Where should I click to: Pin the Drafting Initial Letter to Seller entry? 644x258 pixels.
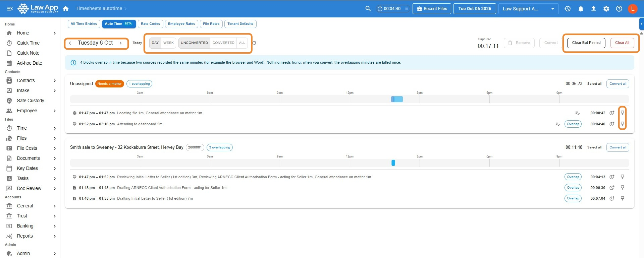[x=623, y=198]
